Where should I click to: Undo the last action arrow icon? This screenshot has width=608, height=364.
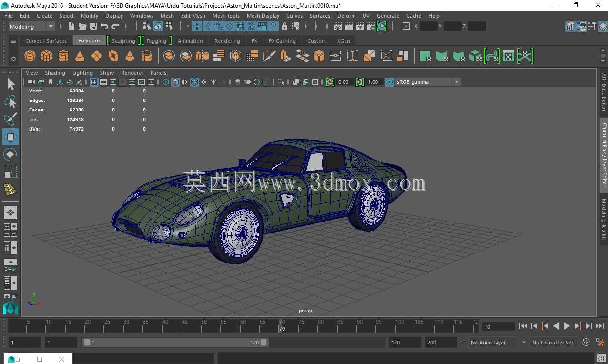click(104, 26)
